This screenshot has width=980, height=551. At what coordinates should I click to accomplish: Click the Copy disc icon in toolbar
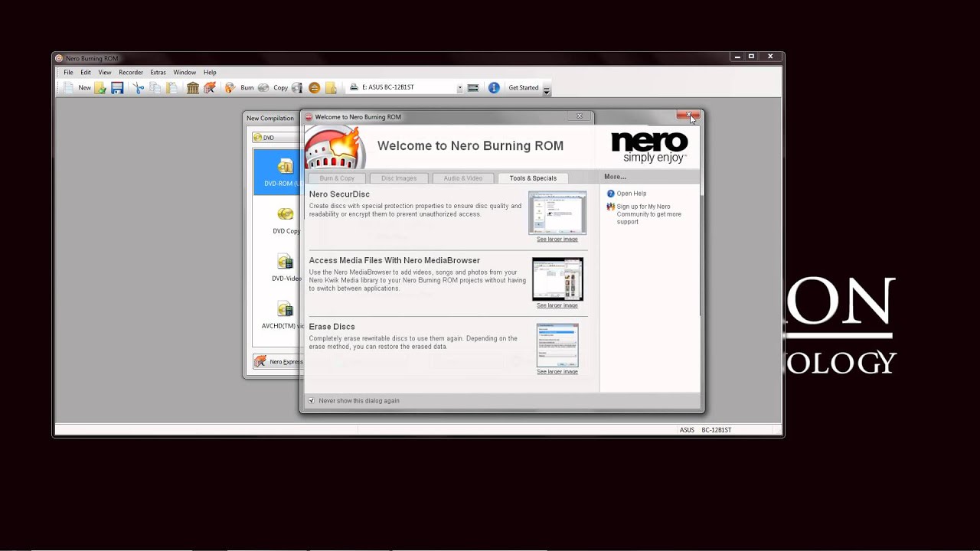coord(263,88)
